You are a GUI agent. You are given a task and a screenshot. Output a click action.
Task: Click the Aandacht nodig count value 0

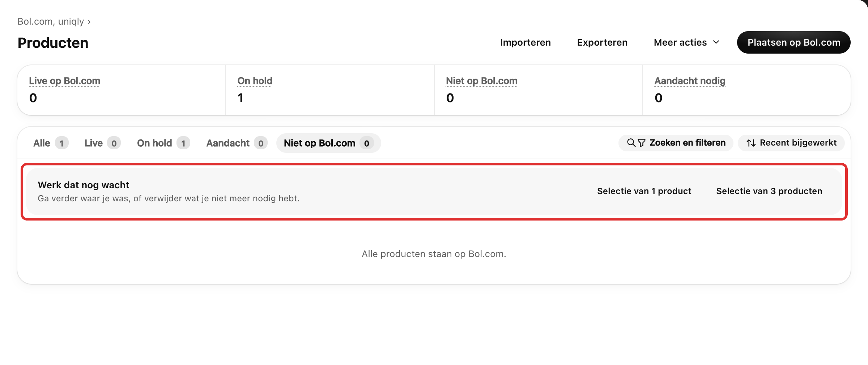(659, 98)
